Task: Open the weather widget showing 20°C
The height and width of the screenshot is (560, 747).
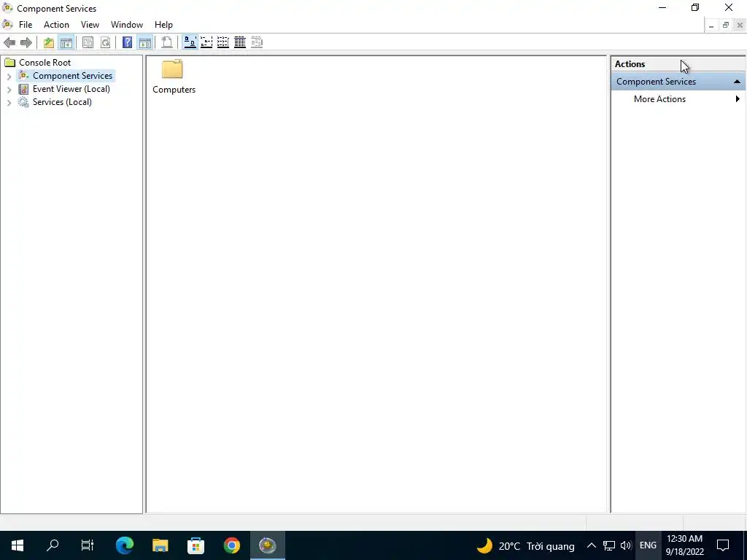Action: [526, 545]
